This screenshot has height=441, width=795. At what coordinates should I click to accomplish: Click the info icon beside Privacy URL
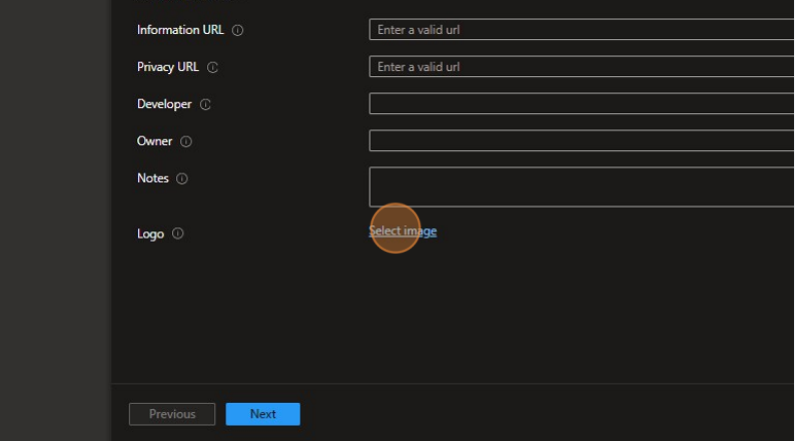coord(213,67)
